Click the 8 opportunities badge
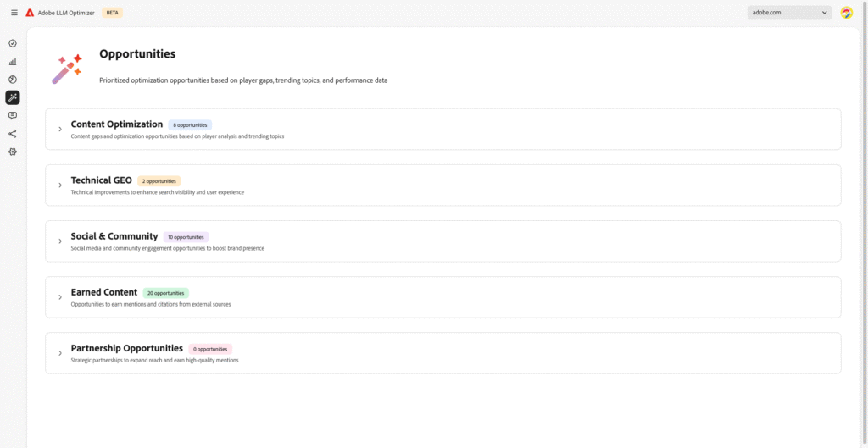 (190, 125)
